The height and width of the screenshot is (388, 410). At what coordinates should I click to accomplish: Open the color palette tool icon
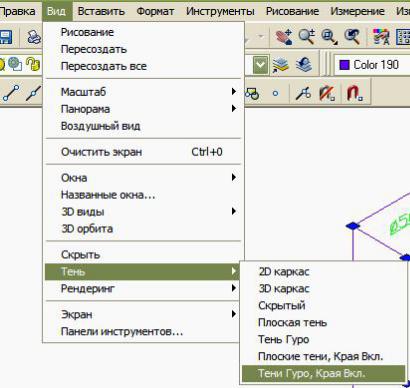(381, 37)
